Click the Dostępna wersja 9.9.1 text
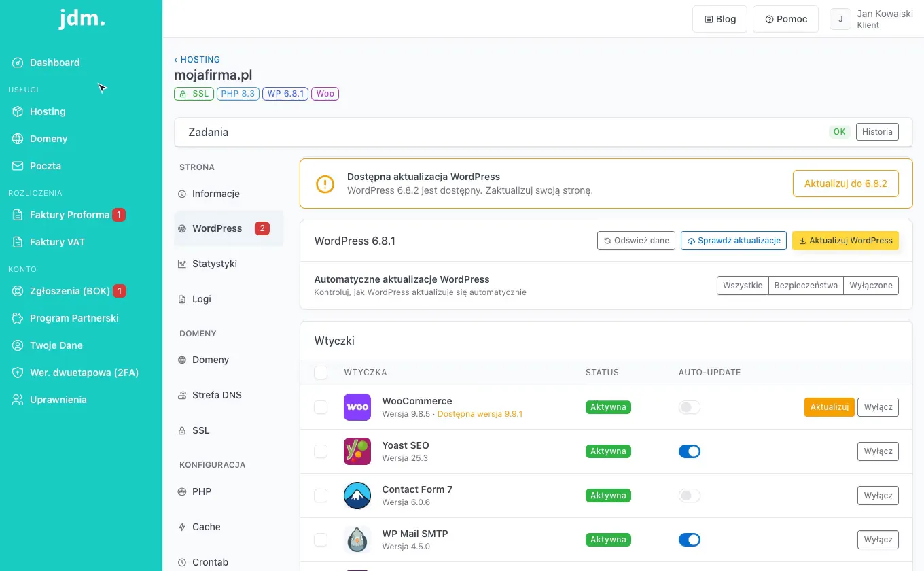Screen dimensions: 924x571 pos(480,414)
